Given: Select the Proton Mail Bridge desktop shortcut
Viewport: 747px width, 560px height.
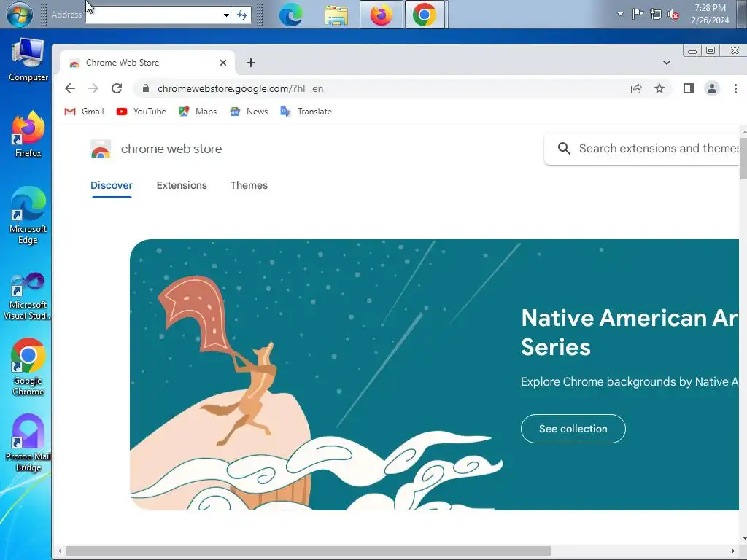Looking at the screenshot, I should point(28,443).
